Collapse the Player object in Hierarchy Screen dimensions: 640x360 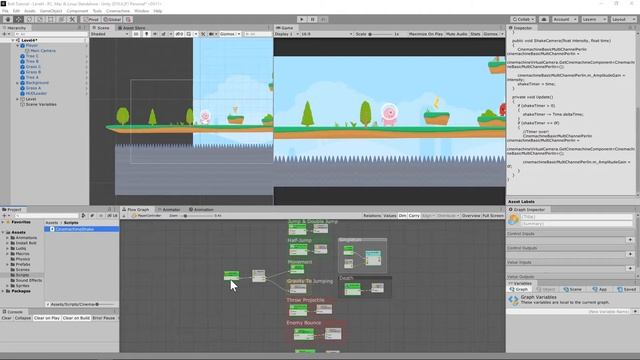pos(18,46)
